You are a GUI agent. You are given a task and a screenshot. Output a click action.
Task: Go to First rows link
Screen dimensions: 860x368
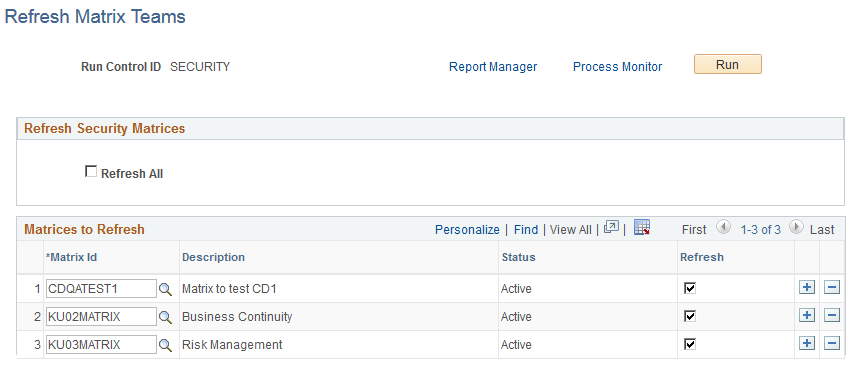tap(694, 230)
